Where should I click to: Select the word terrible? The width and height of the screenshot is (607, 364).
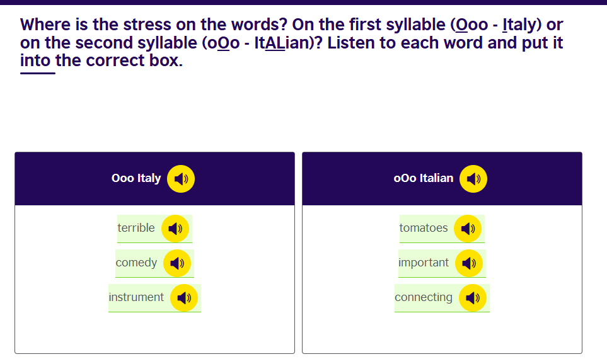[136, 228]
